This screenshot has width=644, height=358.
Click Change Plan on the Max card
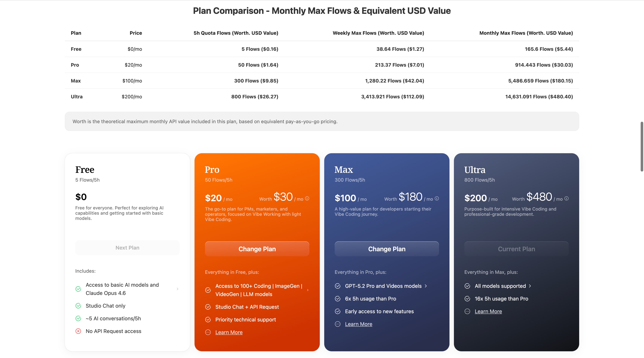tap(386, 249)
